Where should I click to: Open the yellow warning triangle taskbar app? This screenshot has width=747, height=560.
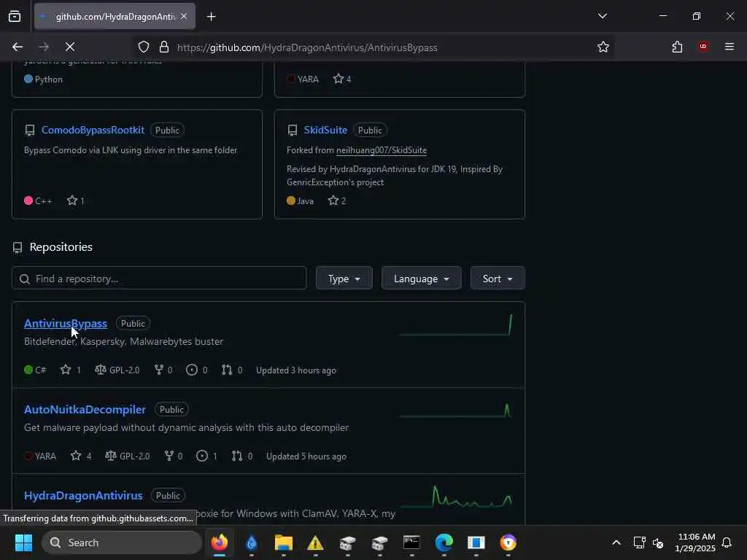tap(315, 542)
